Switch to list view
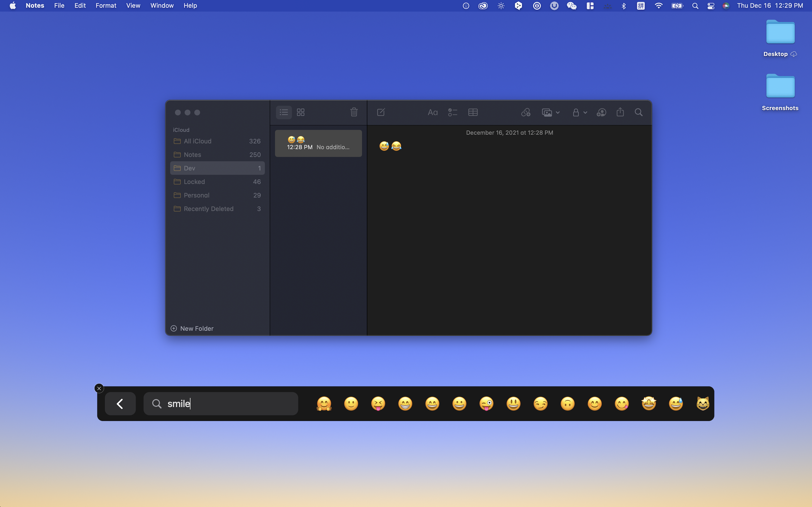 coord(284,112)
